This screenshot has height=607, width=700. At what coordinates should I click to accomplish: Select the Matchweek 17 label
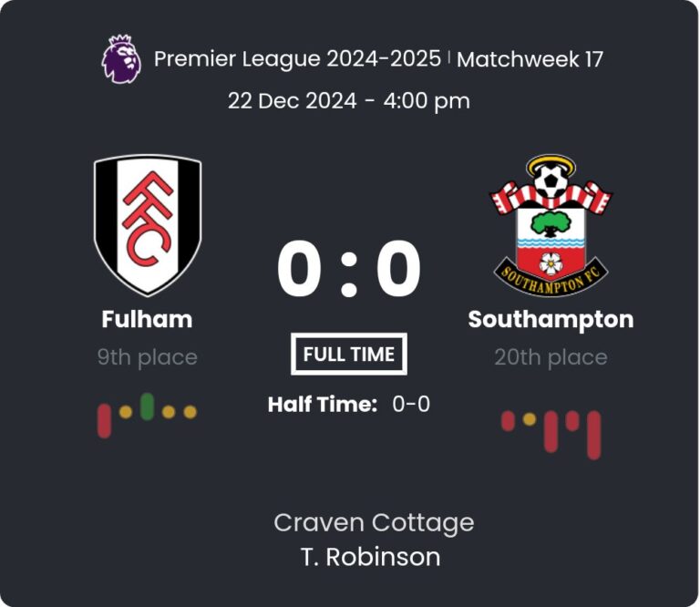(x=530, y=59)
